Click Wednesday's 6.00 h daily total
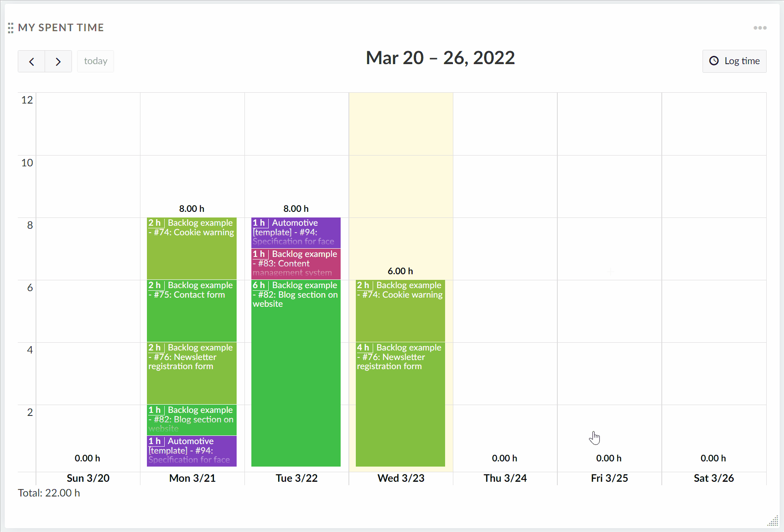Screen dimensions: 784x532 pos(400,271)
